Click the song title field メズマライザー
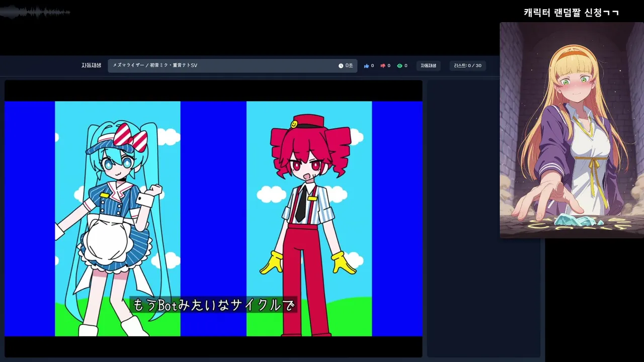644x362 pixels. click(x=232, y=66)
